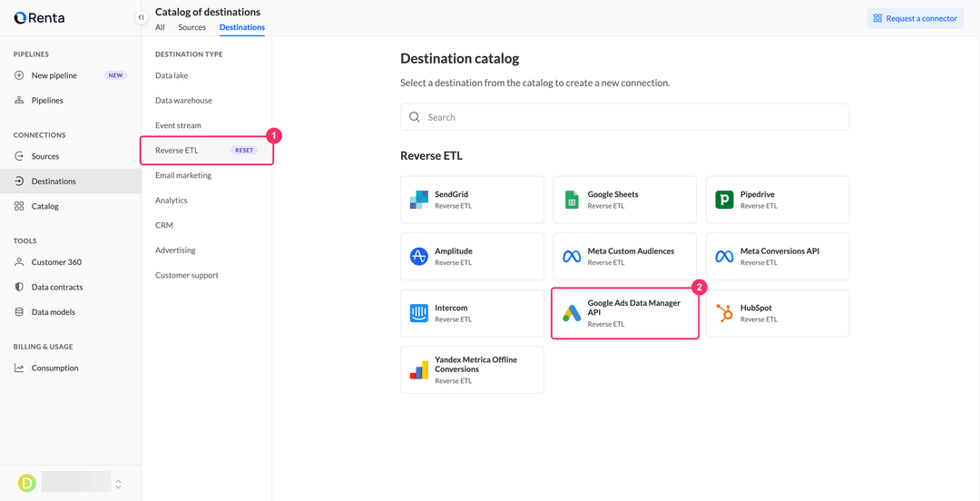Click the NEW badge next to New pipeline
The width and height of the screenshot is (980, 501).
[x=116, y=75]
